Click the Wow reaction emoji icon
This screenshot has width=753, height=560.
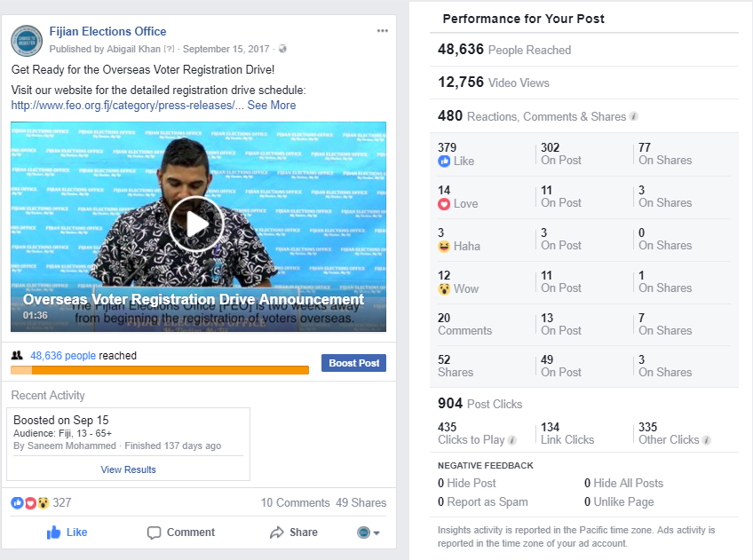[444, 289]
